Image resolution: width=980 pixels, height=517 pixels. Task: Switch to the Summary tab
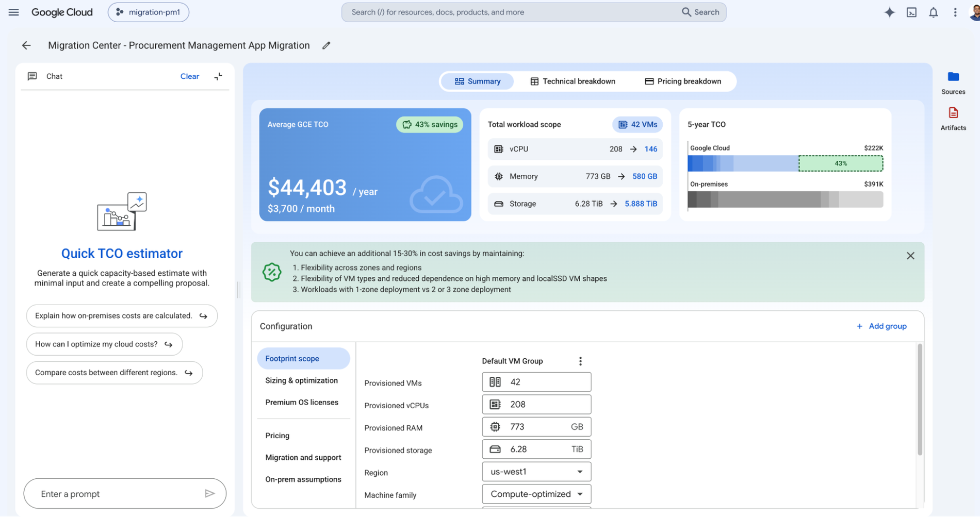(478, 81)
